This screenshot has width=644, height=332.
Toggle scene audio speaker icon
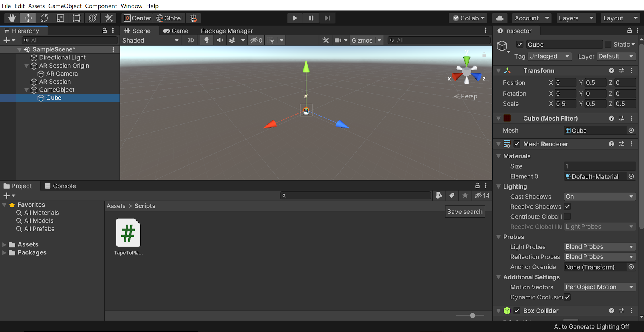220,40
